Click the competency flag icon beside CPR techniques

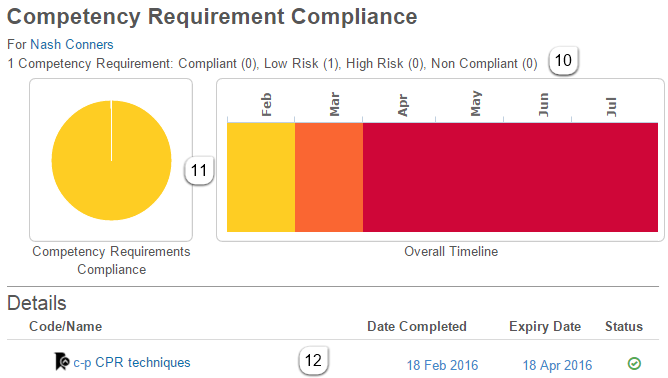[x=62, y=361]
